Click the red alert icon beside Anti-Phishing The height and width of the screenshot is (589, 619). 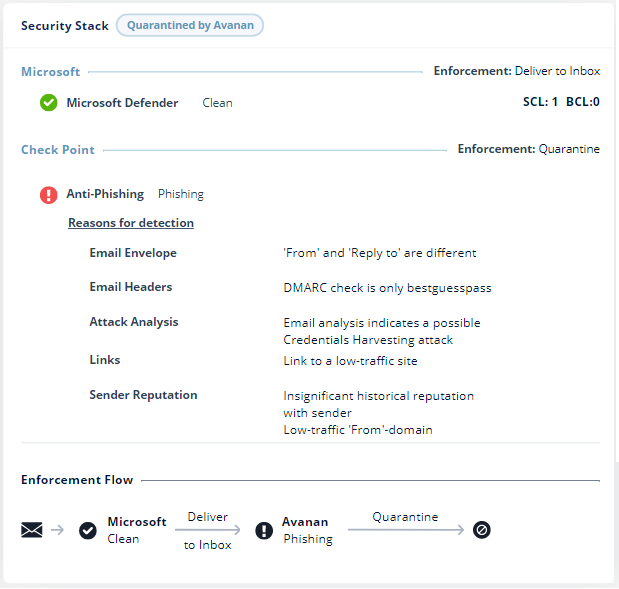tap(49, 195)
